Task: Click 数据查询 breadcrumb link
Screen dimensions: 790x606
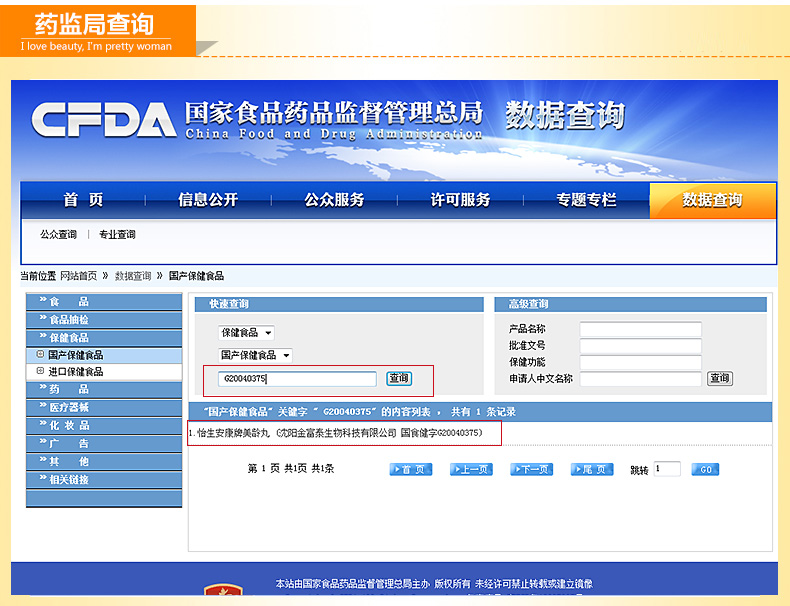Action: click(x=133, y=276)
